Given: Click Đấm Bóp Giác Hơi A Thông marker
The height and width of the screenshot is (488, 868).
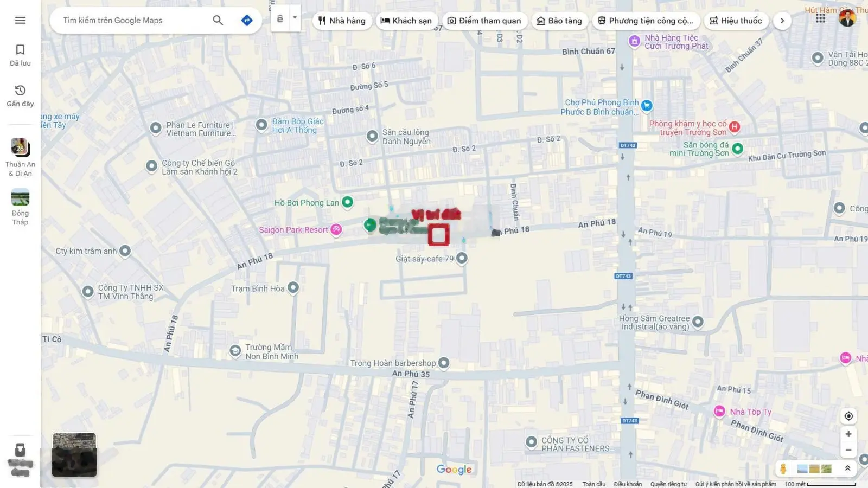Looking at the screenshot, I should click(261, 125).
